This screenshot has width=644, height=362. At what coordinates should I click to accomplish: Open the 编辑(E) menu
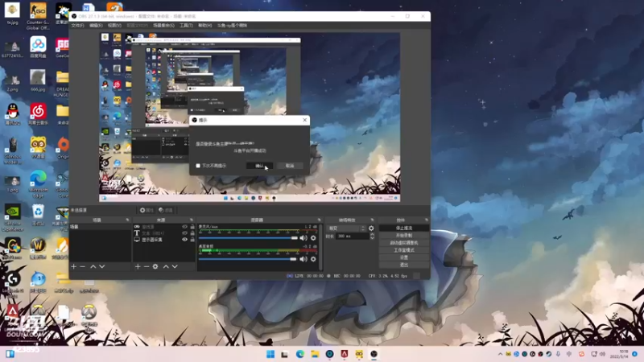[96, 26]
